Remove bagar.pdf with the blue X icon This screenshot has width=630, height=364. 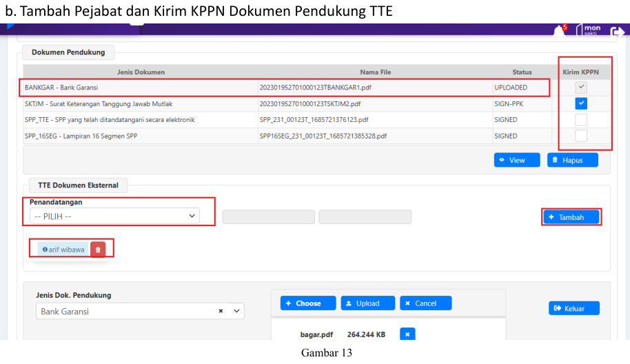click(x=407, y=334)
